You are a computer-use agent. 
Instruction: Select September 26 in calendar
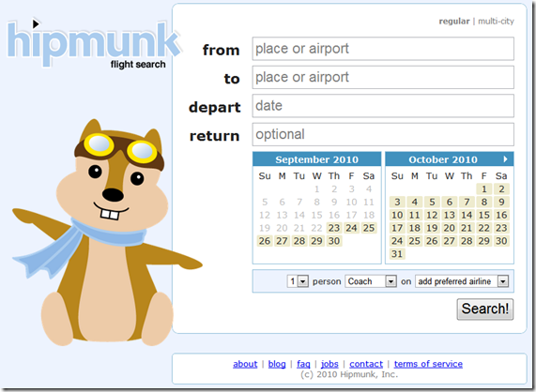coord(265,241)
